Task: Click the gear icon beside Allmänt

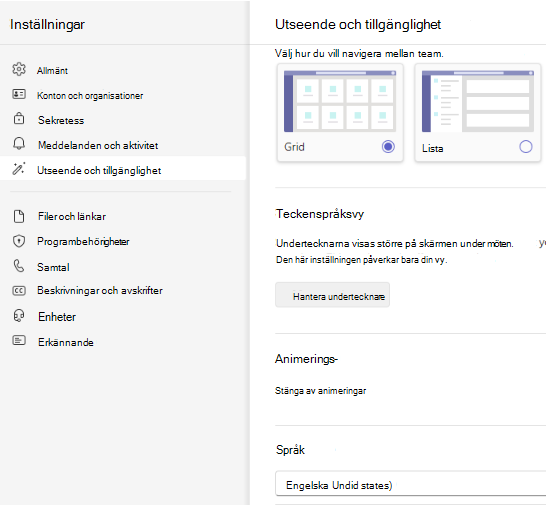Action: point(19,69)
